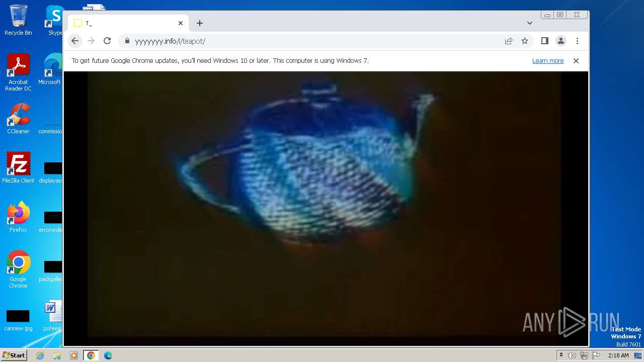644x362 pixels.
Task: Launch Windows Media Player from the taskbar
Action: [74, 355]
